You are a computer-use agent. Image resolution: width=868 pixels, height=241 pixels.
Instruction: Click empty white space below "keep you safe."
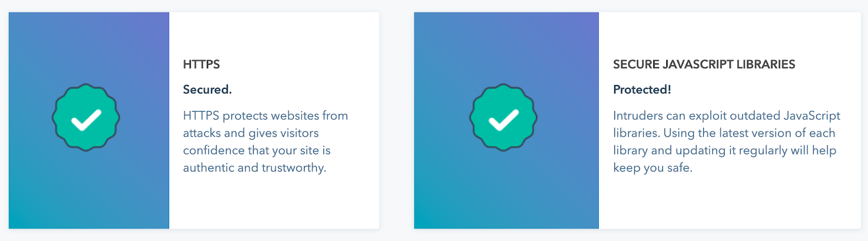730,201
